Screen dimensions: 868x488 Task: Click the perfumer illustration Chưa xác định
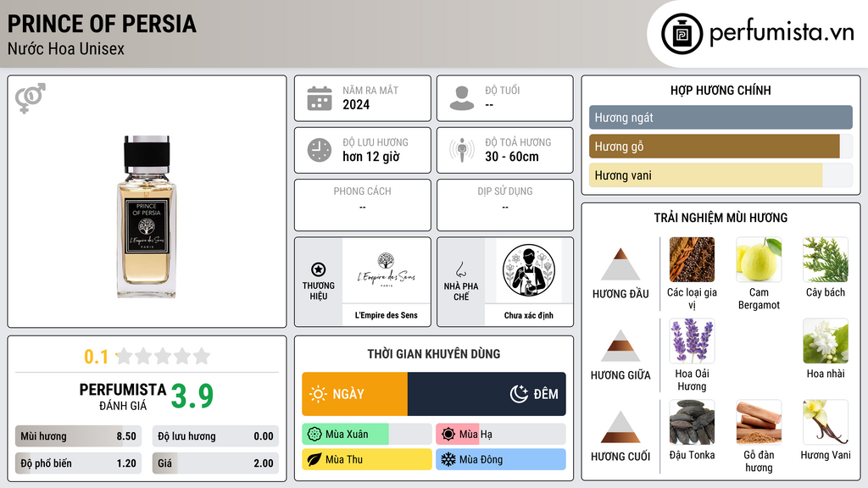529,270
